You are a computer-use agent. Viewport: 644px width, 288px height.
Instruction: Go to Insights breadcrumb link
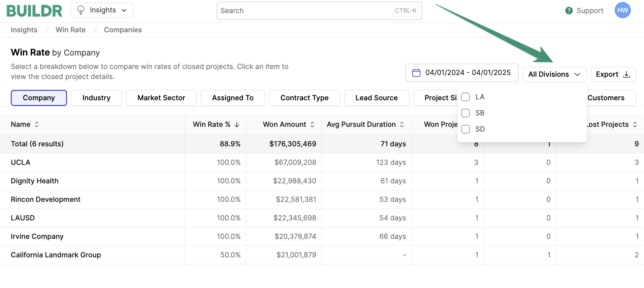[24, 30]
